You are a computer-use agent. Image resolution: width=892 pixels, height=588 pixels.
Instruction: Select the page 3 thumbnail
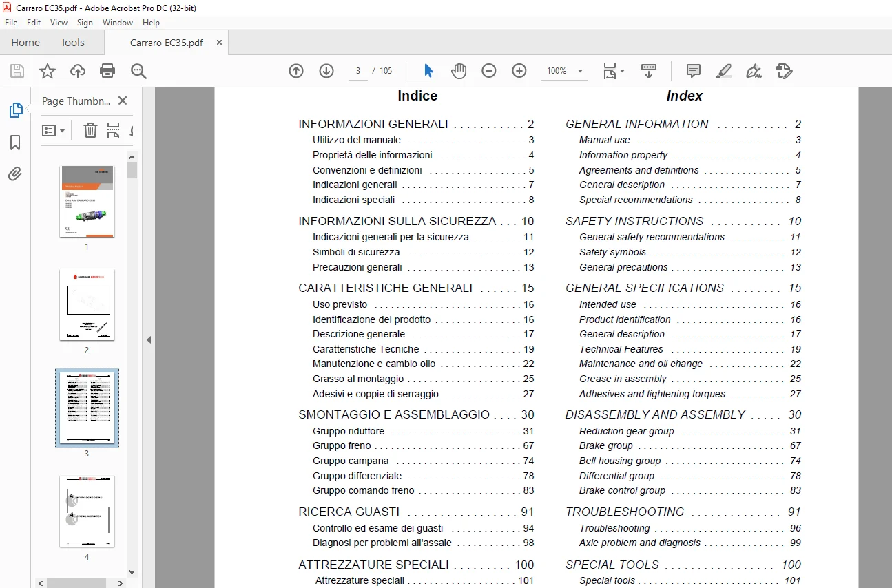click(x=87, y=408)
